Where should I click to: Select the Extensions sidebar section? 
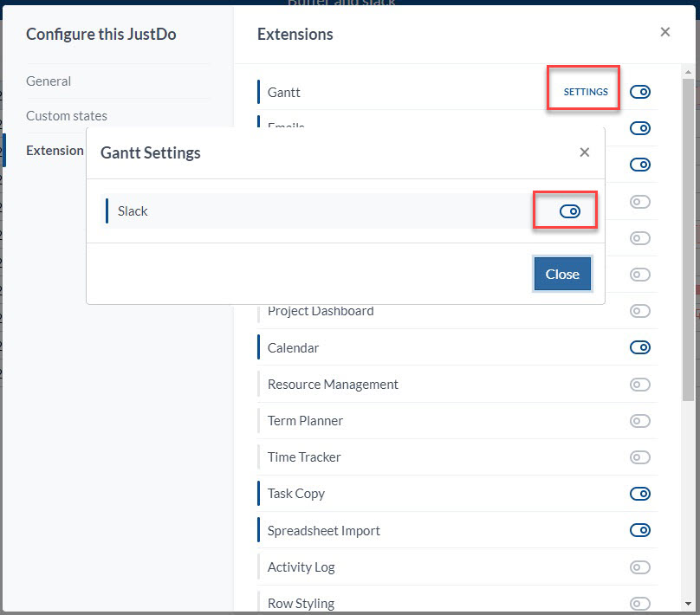[x=55, y=151]
